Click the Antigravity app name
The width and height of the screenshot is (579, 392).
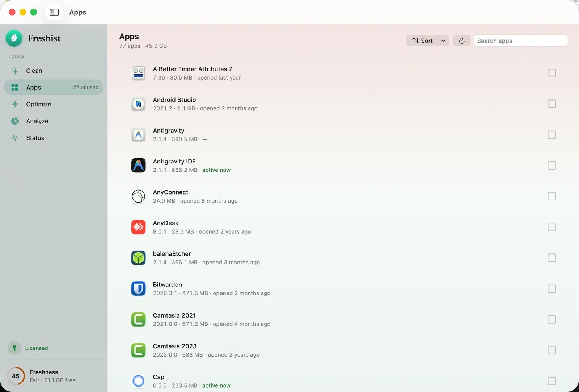[169, 131]
